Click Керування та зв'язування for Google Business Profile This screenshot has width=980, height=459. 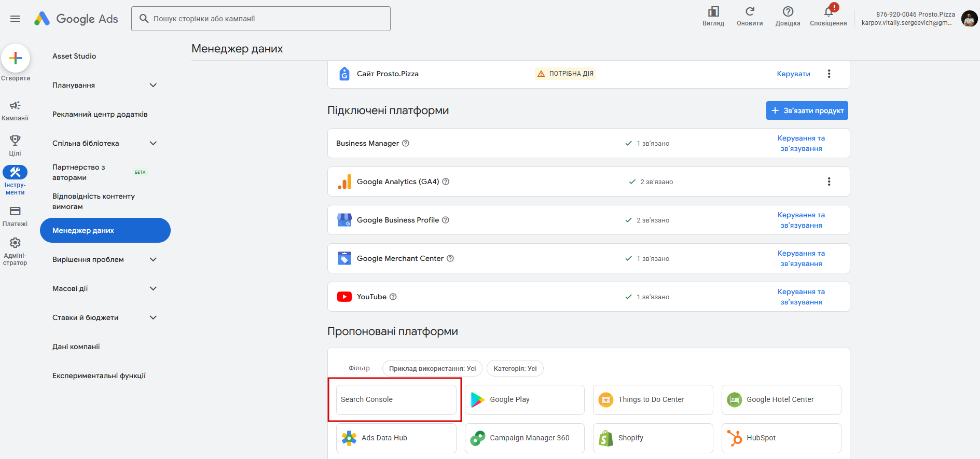801,220
